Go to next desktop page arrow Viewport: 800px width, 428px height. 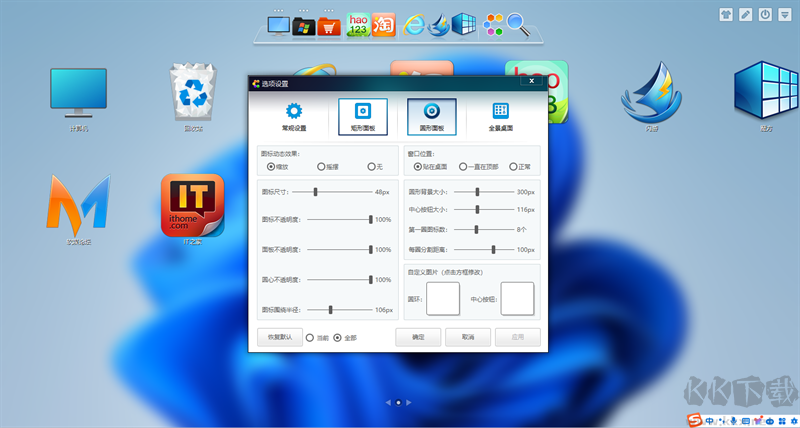tap(409, 402)
